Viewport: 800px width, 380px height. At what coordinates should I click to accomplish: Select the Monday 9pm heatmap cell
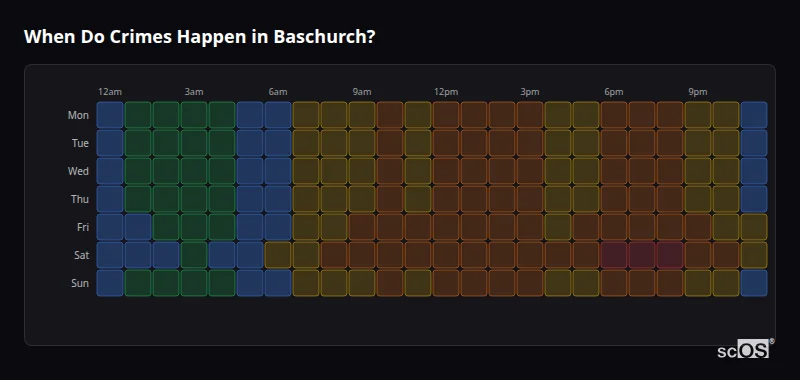click(698, 115)
